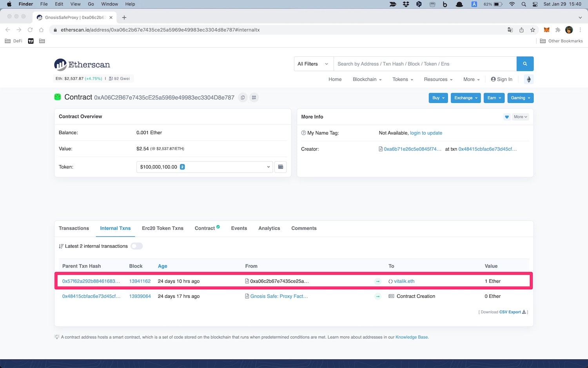Open the Contract tab

pos(207,228)
